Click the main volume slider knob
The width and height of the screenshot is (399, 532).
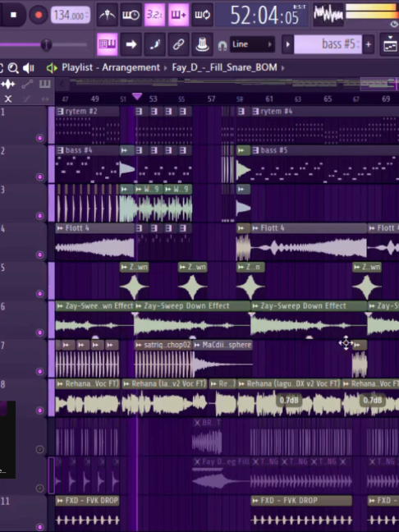point(46,44)
